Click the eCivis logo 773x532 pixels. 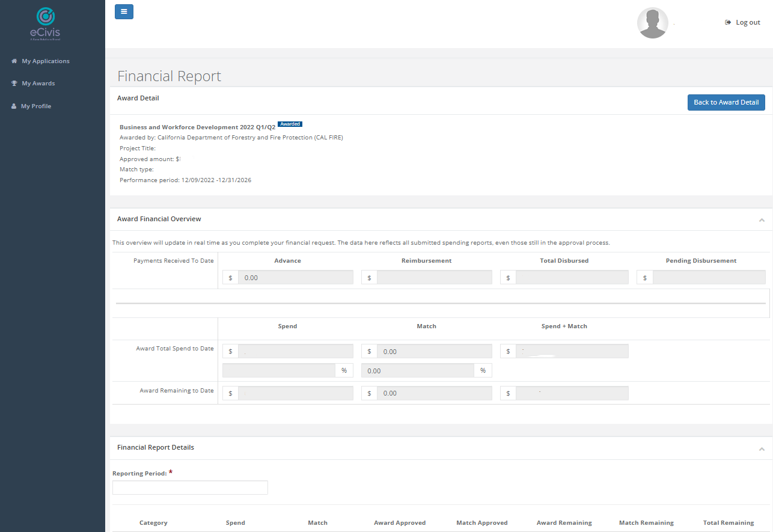(x=45, y=24)
